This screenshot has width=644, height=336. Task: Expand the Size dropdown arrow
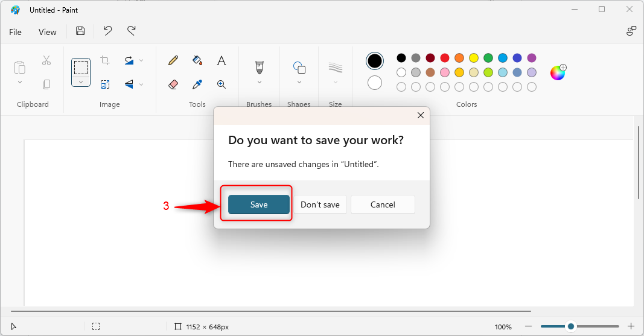(x=336, y=82)
